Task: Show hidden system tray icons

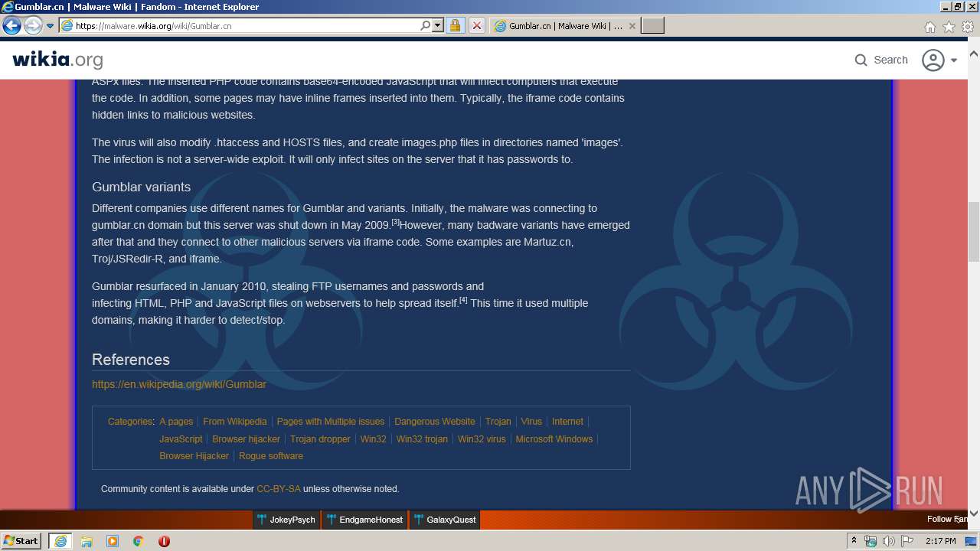Action: 854,541
